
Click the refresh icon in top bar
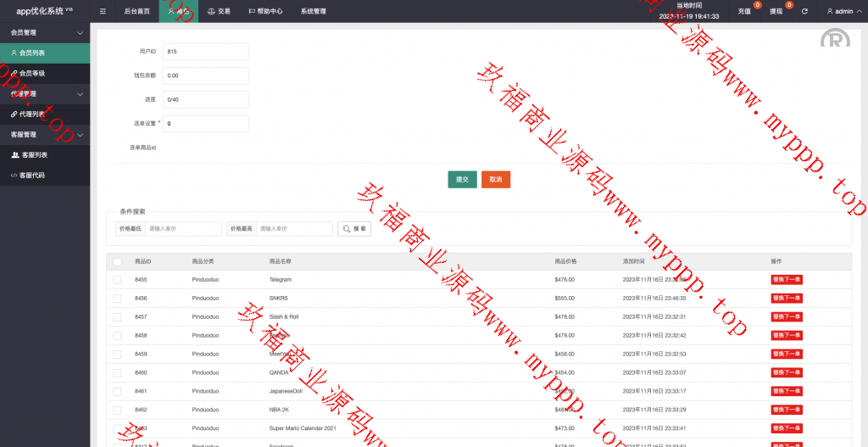point(804,11)
